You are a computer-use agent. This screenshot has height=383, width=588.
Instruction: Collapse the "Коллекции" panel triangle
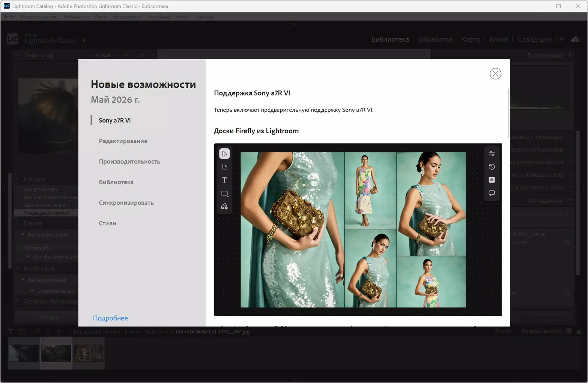click(x=18, y=268)
